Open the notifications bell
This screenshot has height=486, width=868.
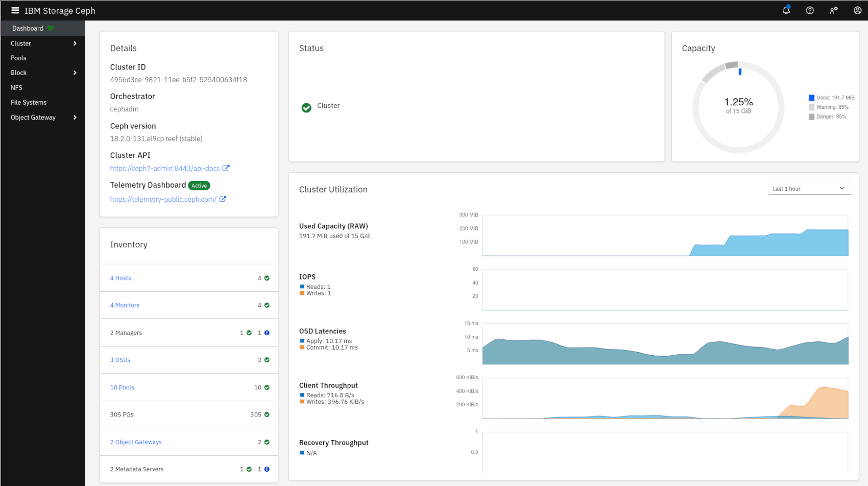[x=786, y=10]
